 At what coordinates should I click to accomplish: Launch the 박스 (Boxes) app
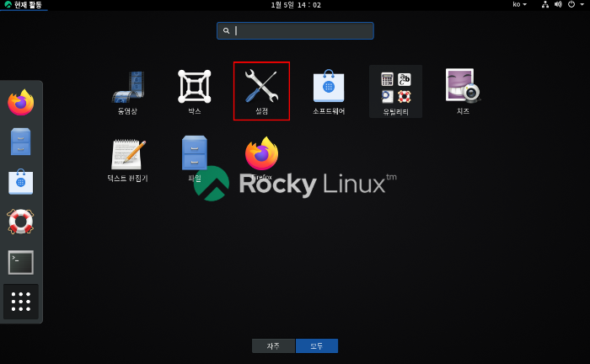194,92
